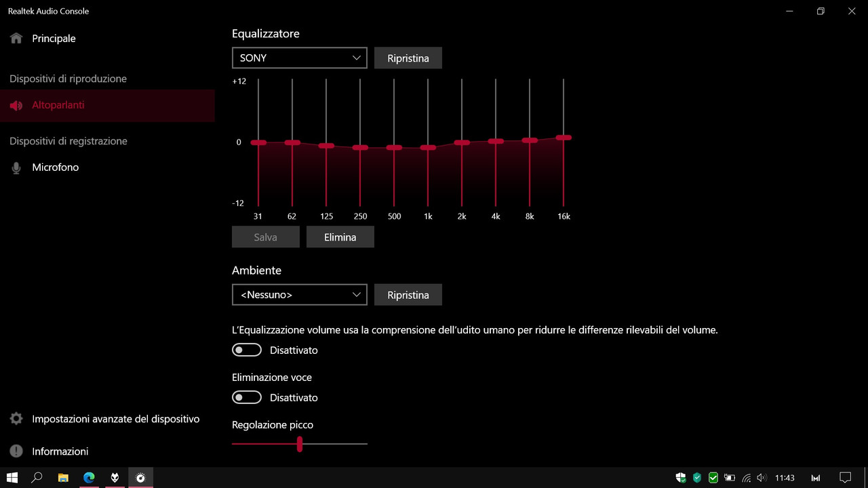Select Altoparlanti in the sidebar

click(x=107, y=105)
